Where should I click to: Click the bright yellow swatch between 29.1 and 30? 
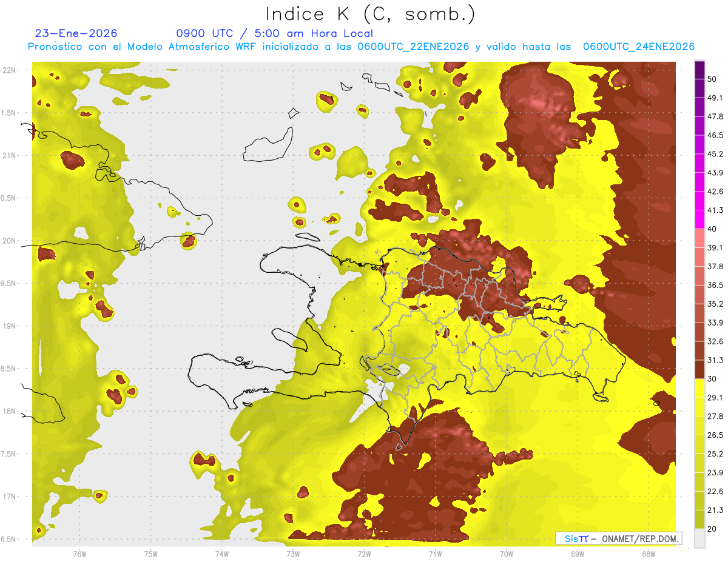tap(699, 388)
